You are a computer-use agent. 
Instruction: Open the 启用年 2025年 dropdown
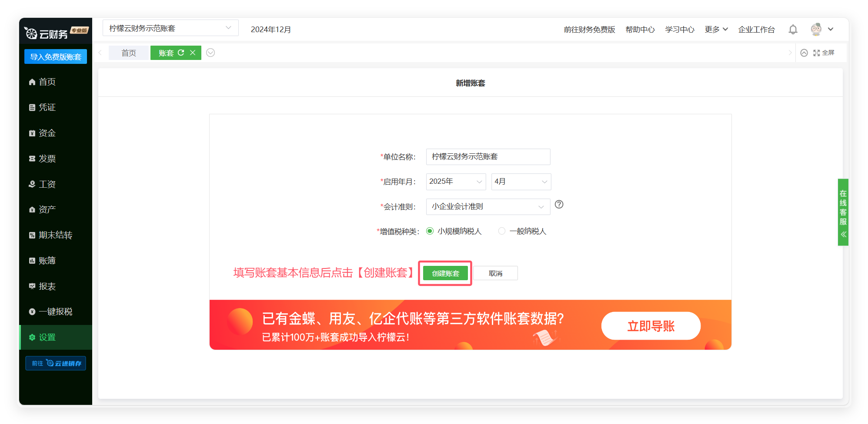(456, 182)
